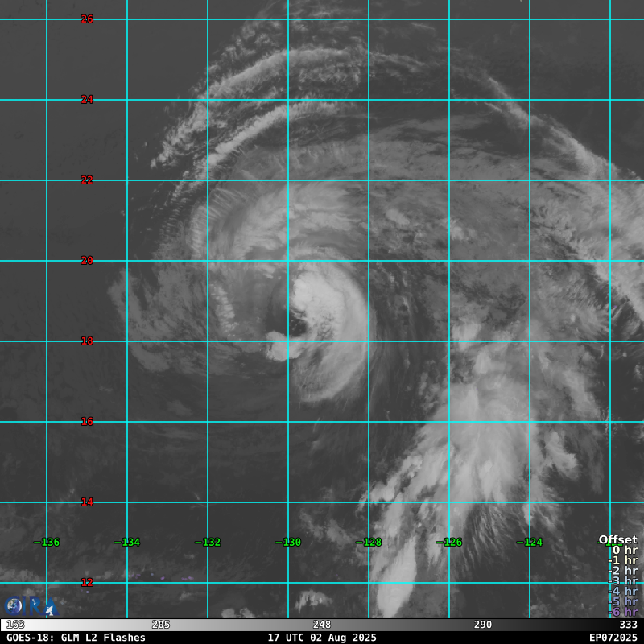Click the colorbar value 248

tap(321, 625)
